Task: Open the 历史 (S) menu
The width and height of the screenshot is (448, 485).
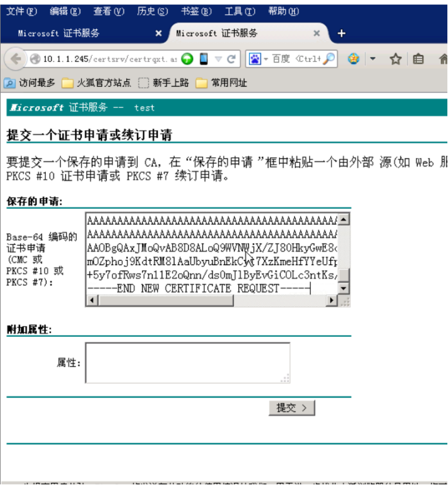Action: [153, 12]
